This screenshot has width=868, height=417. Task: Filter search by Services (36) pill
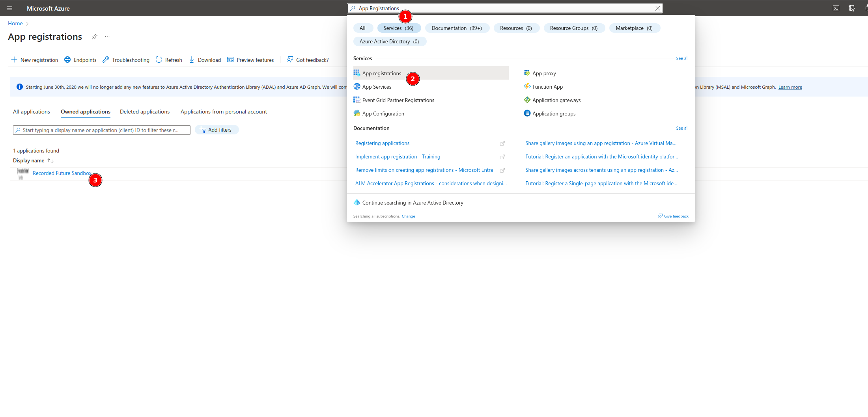coord(398,28)
